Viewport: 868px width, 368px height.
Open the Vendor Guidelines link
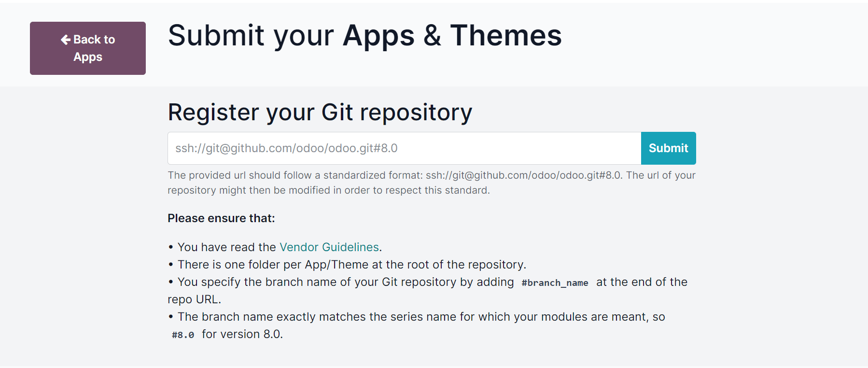(x=329, y=247)
